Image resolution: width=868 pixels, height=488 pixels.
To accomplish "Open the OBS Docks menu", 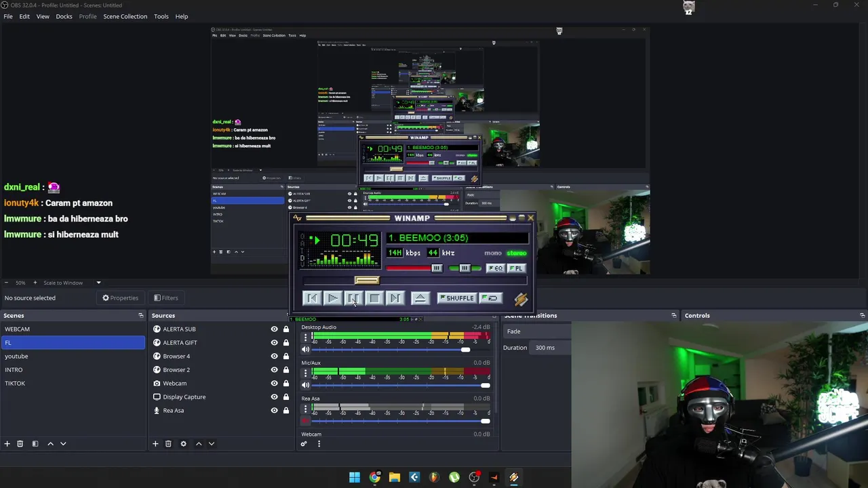I will (x=64, y=16).
